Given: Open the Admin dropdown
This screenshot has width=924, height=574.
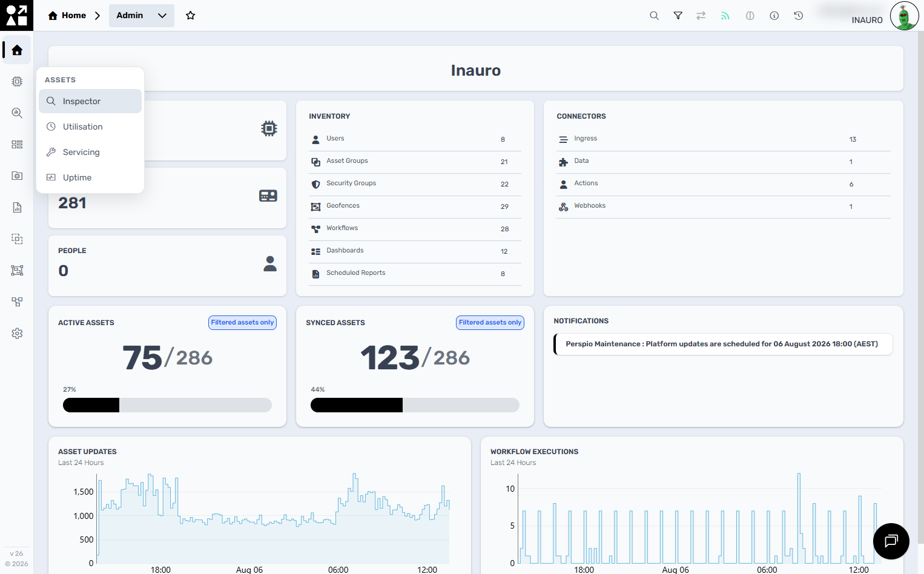Looking at the screenshot, I should click(x=142, y=16).
